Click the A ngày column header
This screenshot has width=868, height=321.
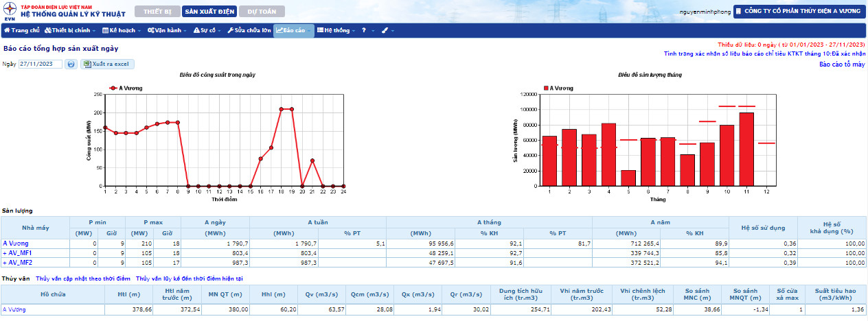pyautogui.click(x=215, y=222)
